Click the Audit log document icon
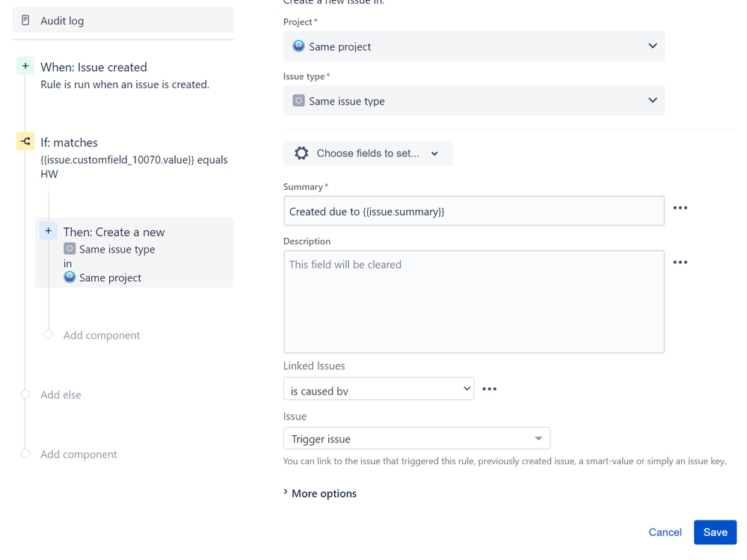 26,21
